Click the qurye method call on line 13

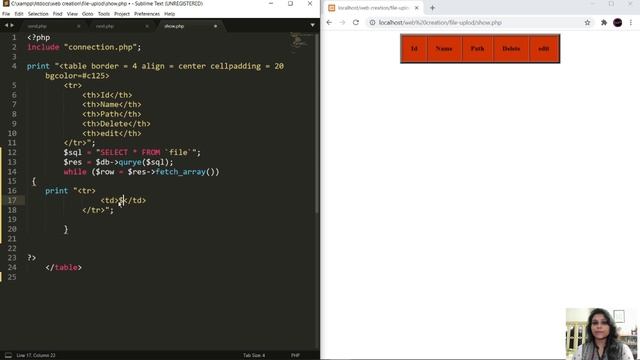130,162
